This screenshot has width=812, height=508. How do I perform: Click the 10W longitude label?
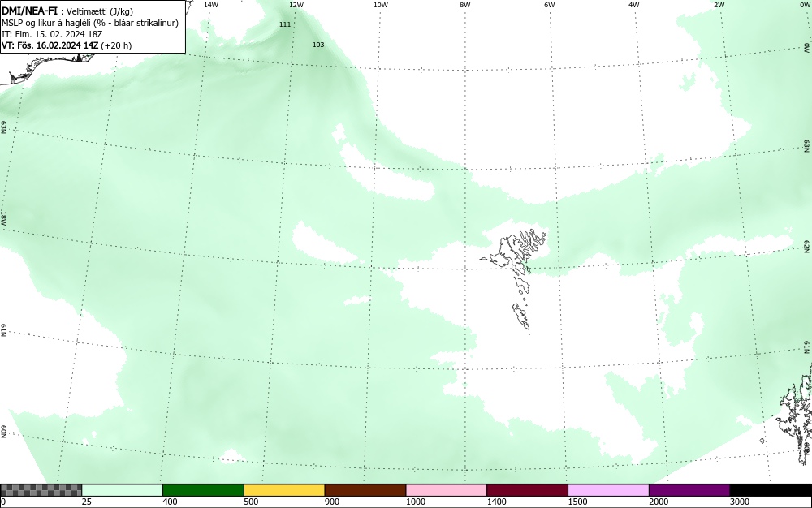coord(381,5)
